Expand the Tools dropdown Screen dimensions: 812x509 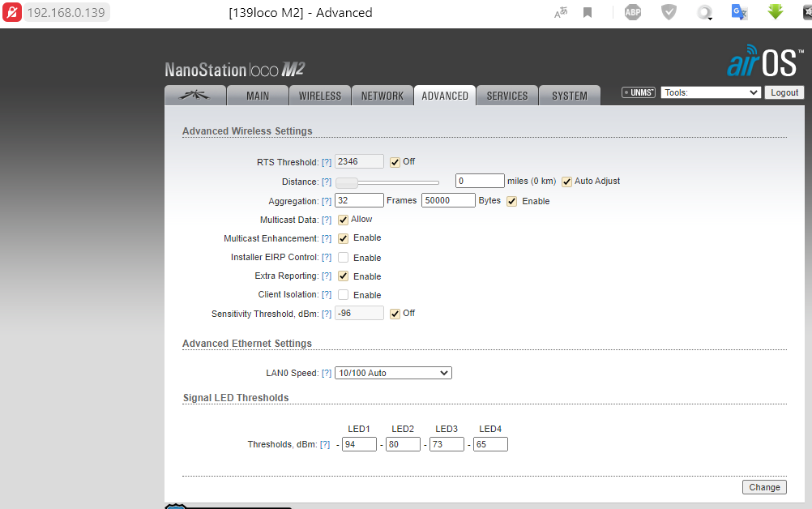(x=711, y=92)
